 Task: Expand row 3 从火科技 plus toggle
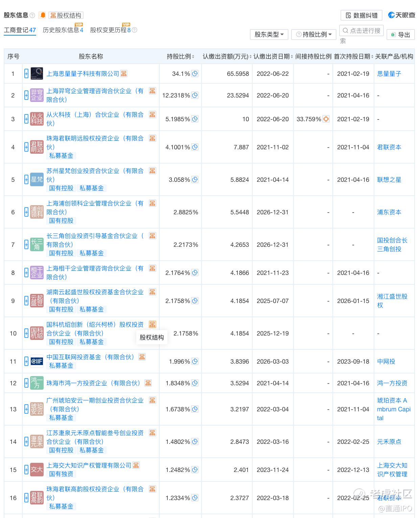point(26,119)
